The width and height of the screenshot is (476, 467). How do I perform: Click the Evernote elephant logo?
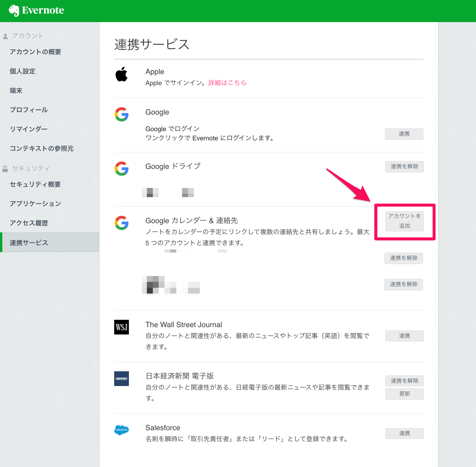click(x=14, y=10)
